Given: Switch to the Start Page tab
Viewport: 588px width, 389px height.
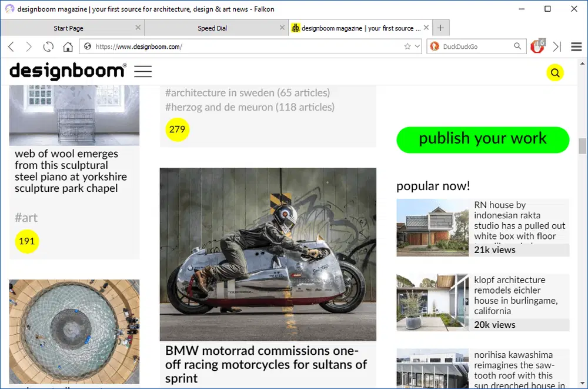Looking at the screenshot, I should (x=68, y=28).
